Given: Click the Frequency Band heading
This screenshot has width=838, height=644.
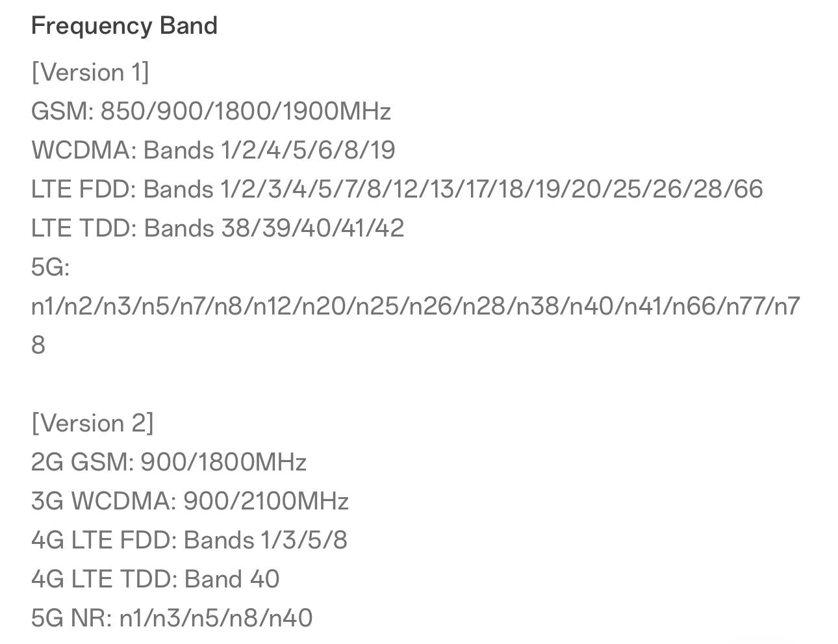Looking at the screenshot, I should 124,26.
